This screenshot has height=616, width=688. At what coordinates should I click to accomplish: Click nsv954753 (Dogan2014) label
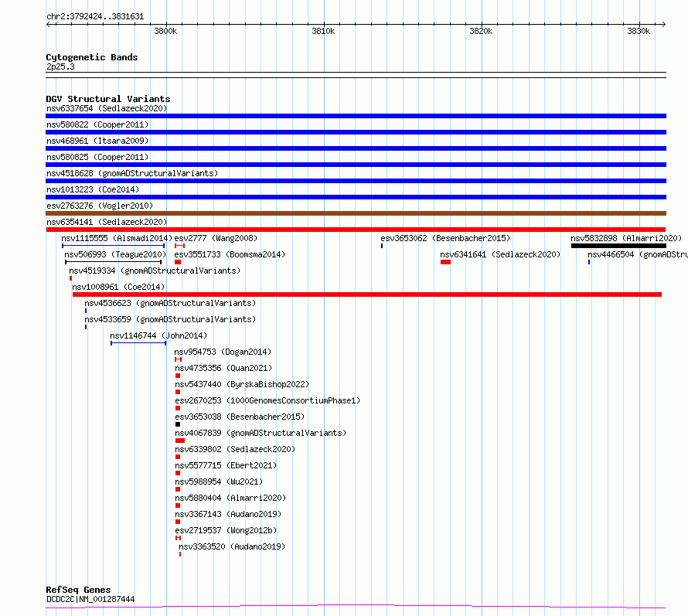click(x=223, y=352)
